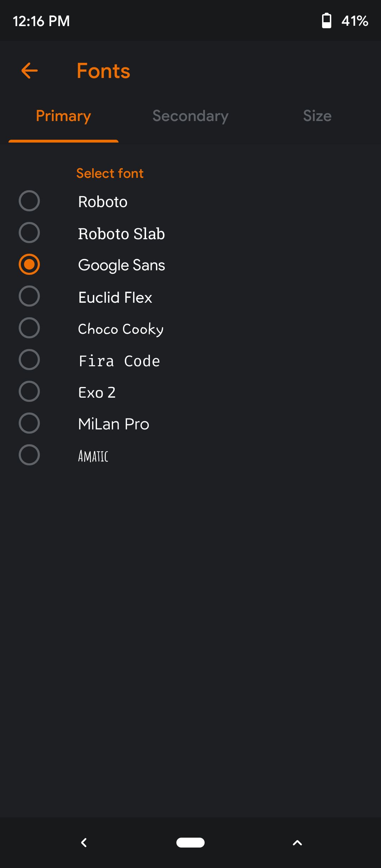
Task: Select the Amatic radio button
Action: tap(29, 455)
